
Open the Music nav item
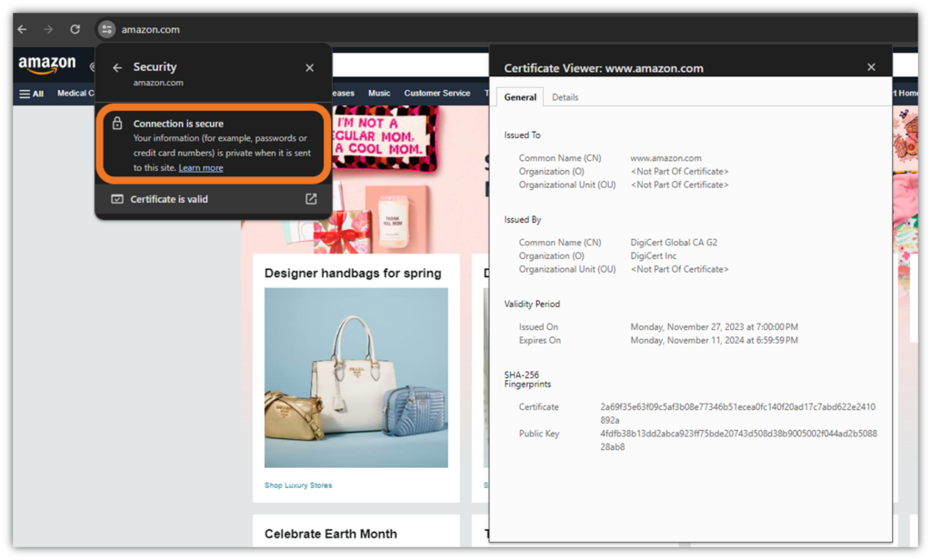(379, 94)
